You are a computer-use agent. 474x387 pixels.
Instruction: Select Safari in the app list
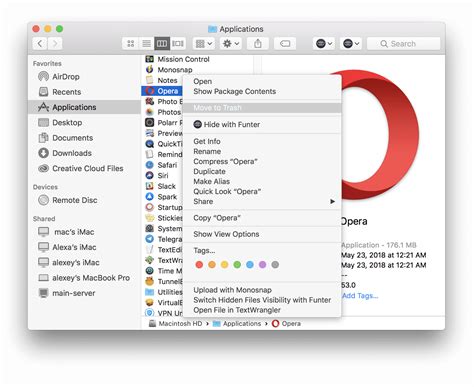pos(162,165)
